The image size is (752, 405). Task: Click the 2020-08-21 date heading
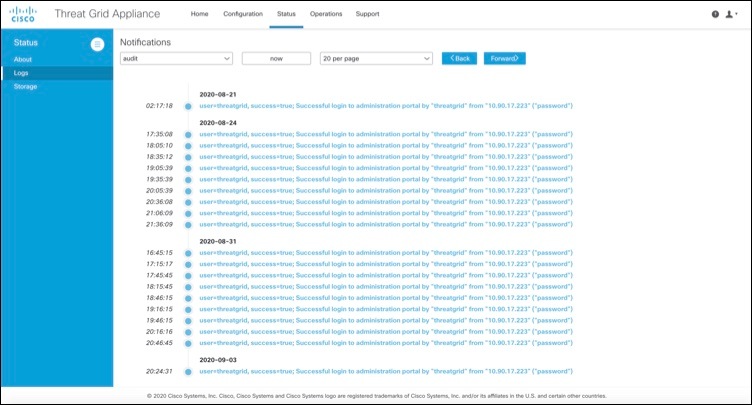pyautogui.click(x=218, y=95)
